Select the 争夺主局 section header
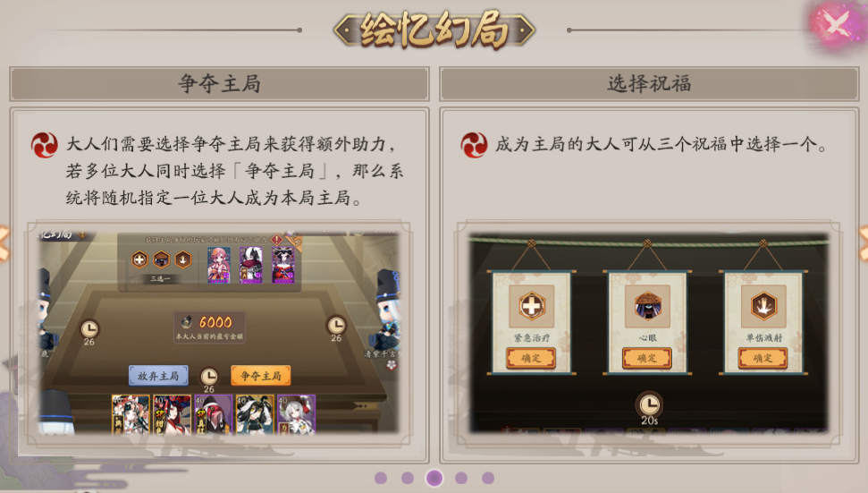The image size is (868, 493). coord(219,83)
